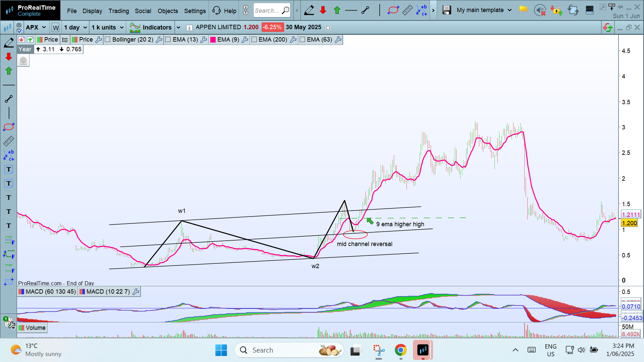Enable the EMA (200) checkbox

pos(254,40)
